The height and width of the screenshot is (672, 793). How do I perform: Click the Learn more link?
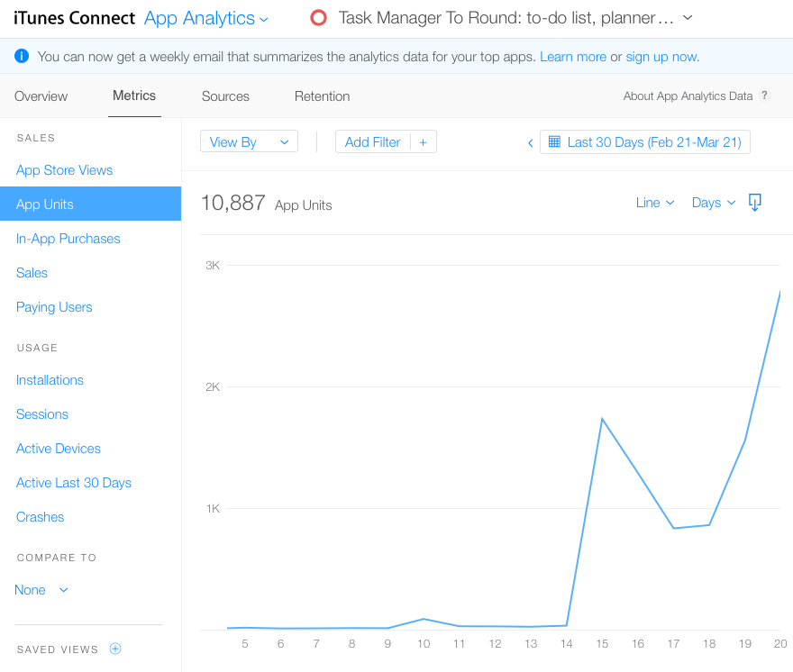573,57
